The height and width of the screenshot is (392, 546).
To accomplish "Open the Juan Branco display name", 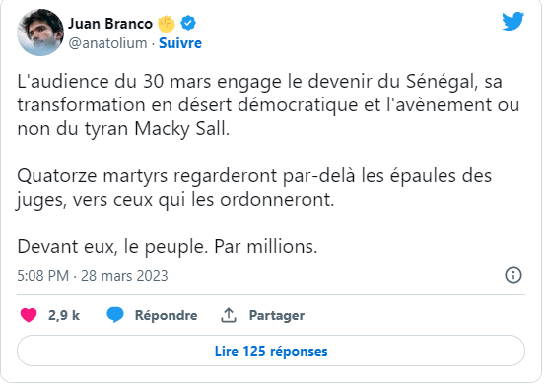I will [110, 24].
